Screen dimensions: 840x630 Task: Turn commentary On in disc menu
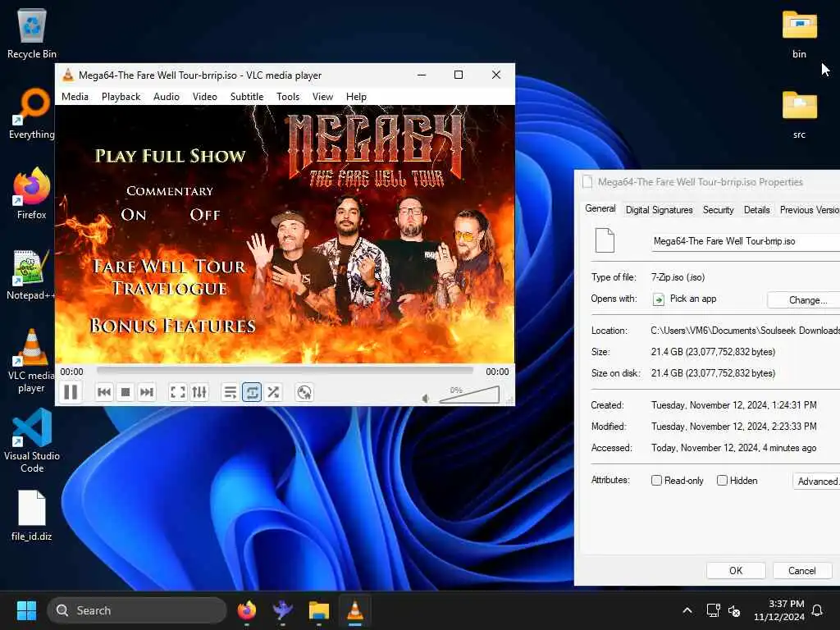coord(134,215)
